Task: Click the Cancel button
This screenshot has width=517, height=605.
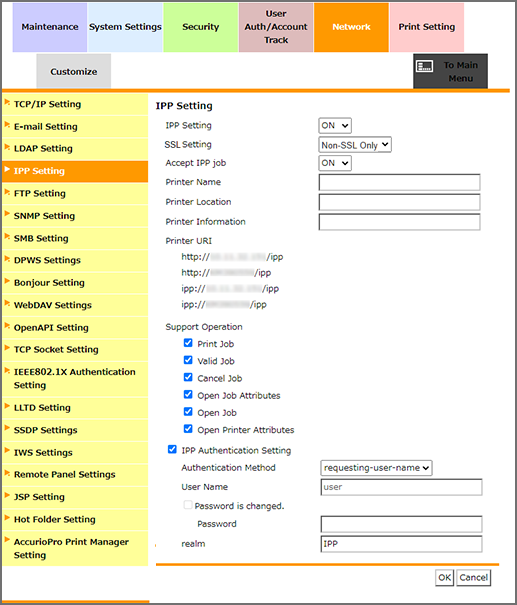Action: coord(473,578)
